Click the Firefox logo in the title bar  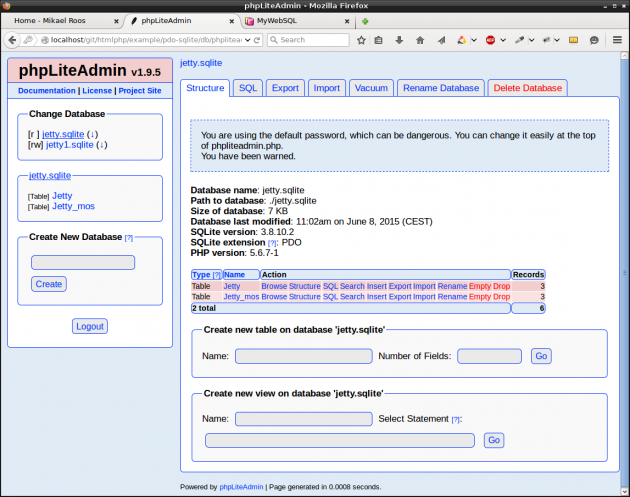pyautogui.click(x=6, y=6)
